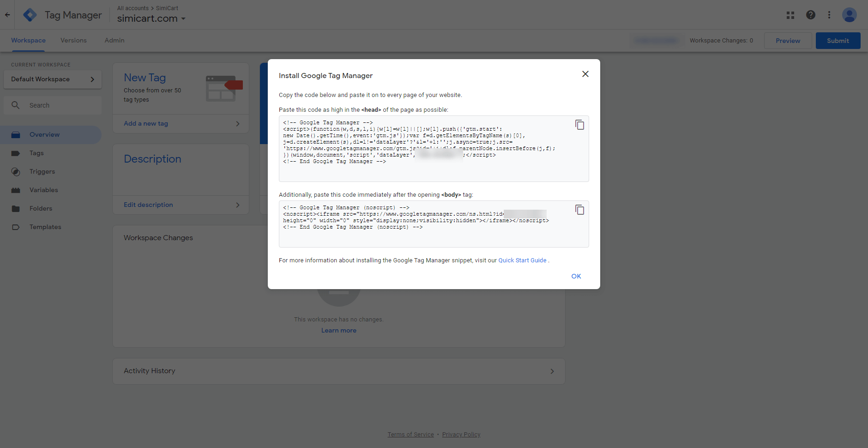Click the Tag Manager logo icon
The image size is (868, 448).
30,15
